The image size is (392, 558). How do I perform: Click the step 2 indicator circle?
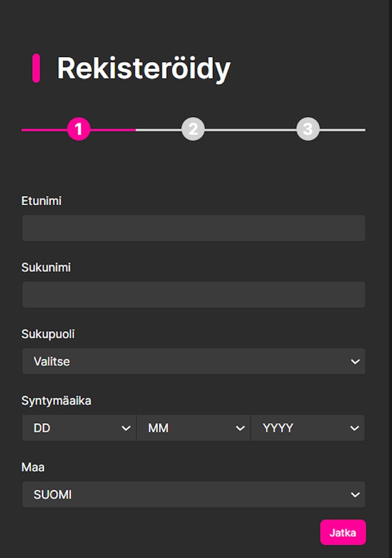[x=193, y=129]
